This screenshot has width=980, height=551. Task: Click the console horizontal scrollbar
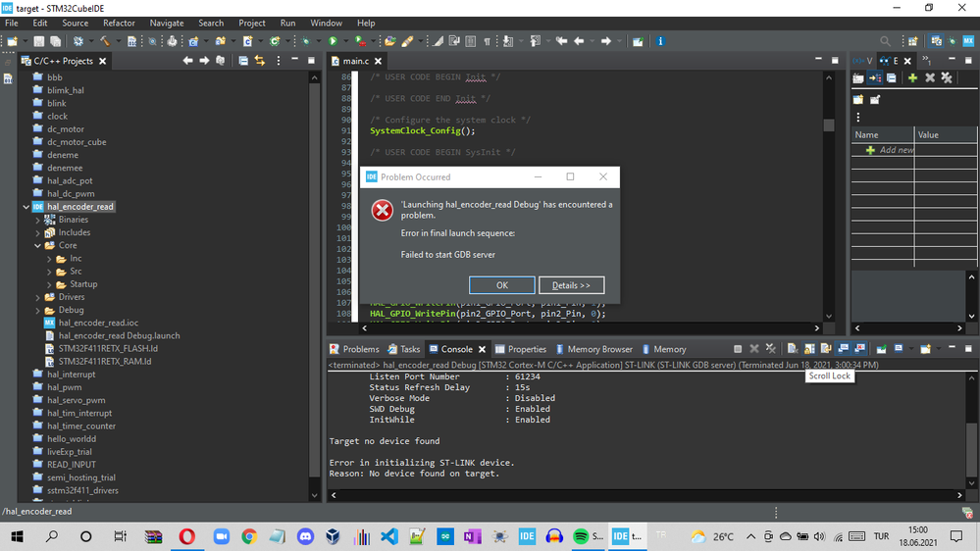point(646,495)
